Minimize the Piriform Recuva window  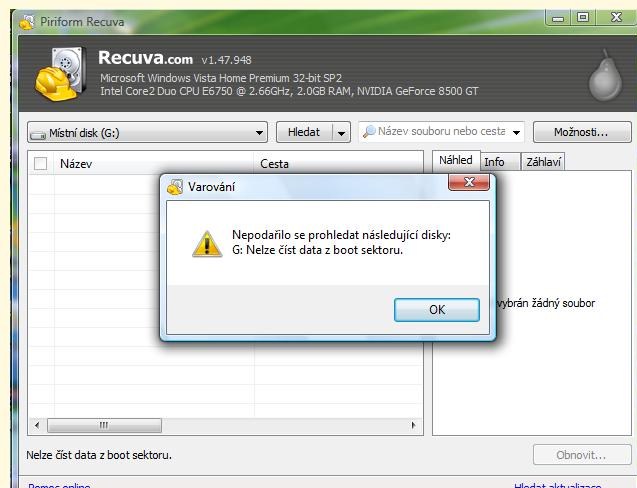tap(558, 18)
